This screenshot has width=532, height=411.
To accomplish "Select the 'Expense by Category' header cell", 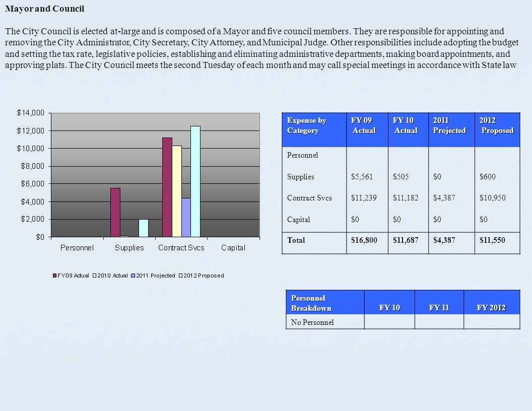I will click(x=314, y=130).
